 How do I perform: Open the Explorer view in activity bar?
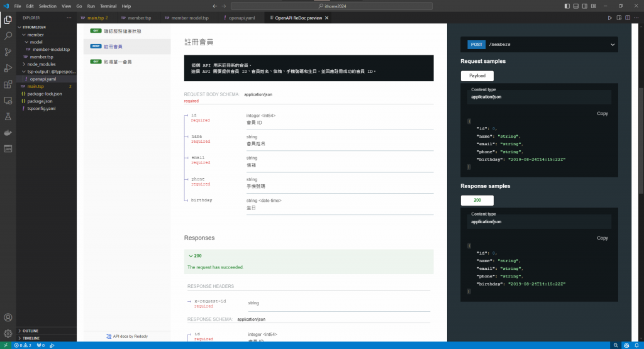[x=8, y=19]
